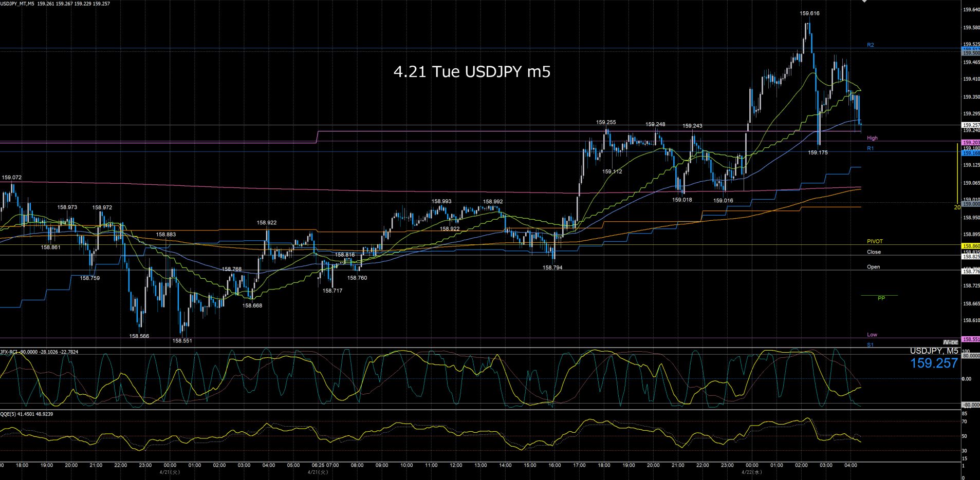
Task: Click the N-DC badge above USDJPY, M5
Action: (951, 342)
